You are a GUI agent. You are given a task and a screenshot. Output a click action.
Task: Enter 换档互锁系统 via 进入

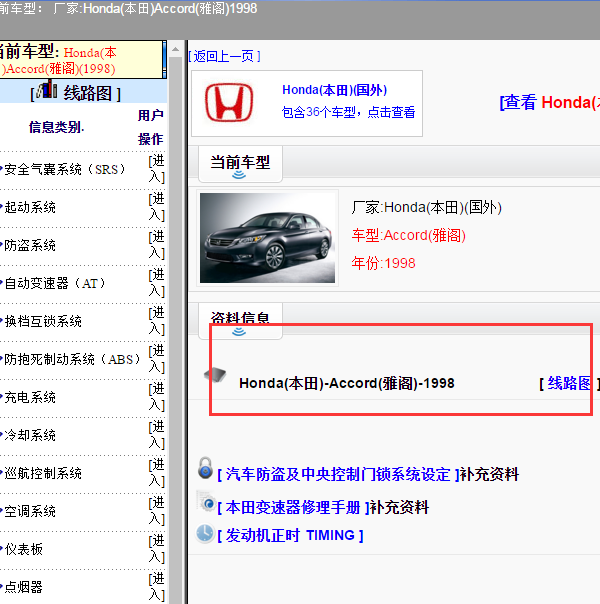pyautogui.click(x=156, y=321)
